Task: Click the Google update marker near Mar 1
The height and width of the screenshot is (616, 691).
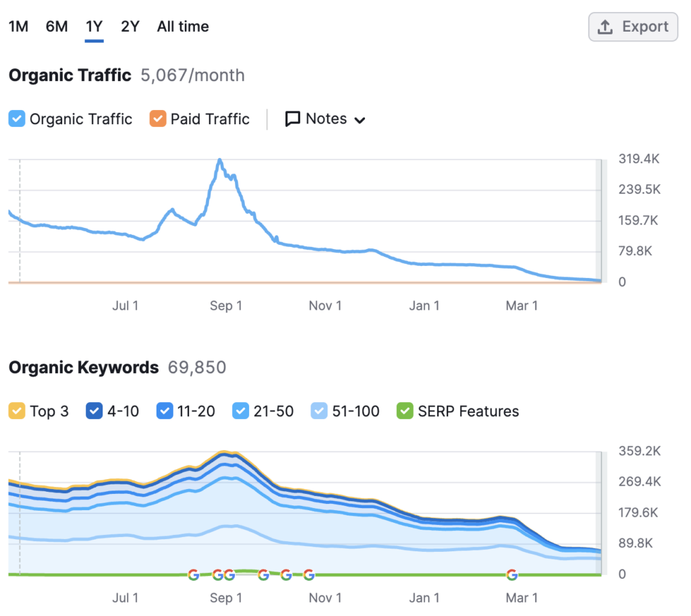Action: (x=512, y=575)
